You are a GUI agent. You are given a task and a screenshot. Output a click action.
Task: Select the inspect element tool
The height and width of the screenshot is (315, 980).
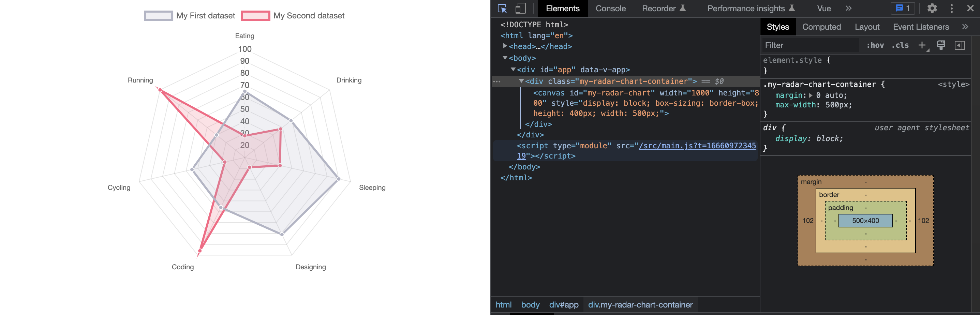click(x=502, y=9)
